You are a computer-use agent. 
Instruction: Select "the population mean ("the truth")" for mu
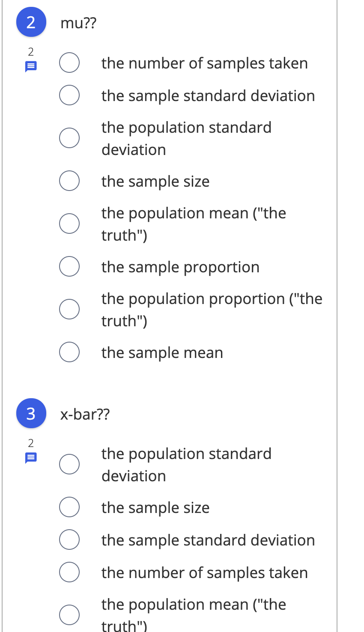click(69, 223)
